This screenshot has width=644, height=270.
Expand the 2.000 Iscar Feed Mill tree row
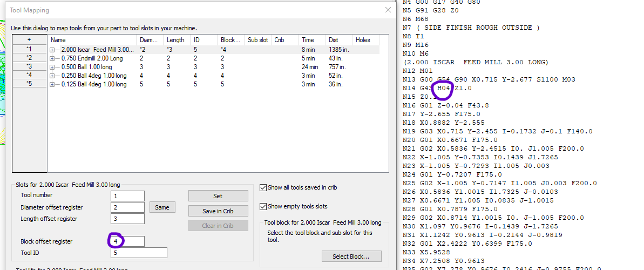[x=52, y=49]
